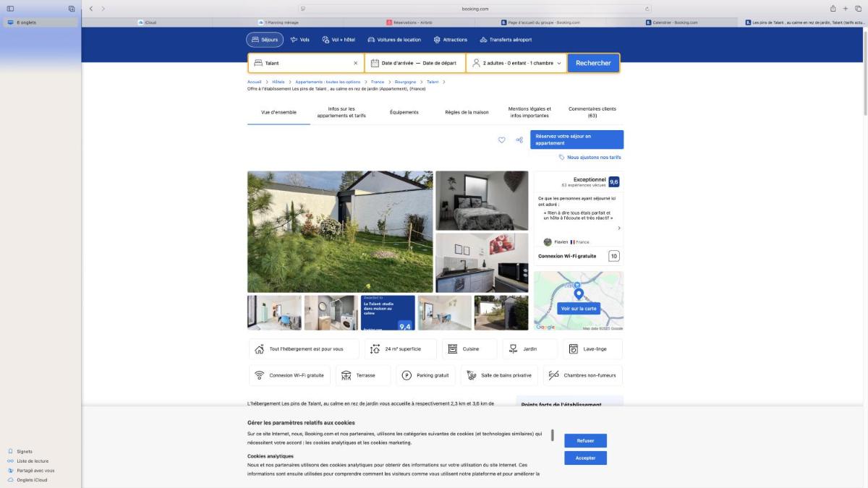Open new tab with plus icon
Image resolution: width=868 pixels, height=488 pixels.
(x=845, y=9)
